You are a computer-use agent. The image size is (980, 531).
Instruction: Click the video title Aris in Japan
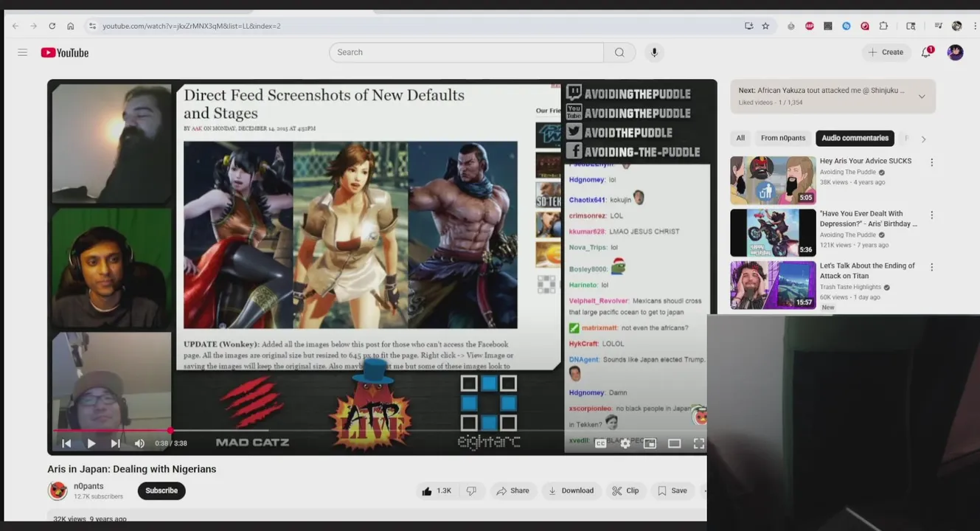coord(132,469)
